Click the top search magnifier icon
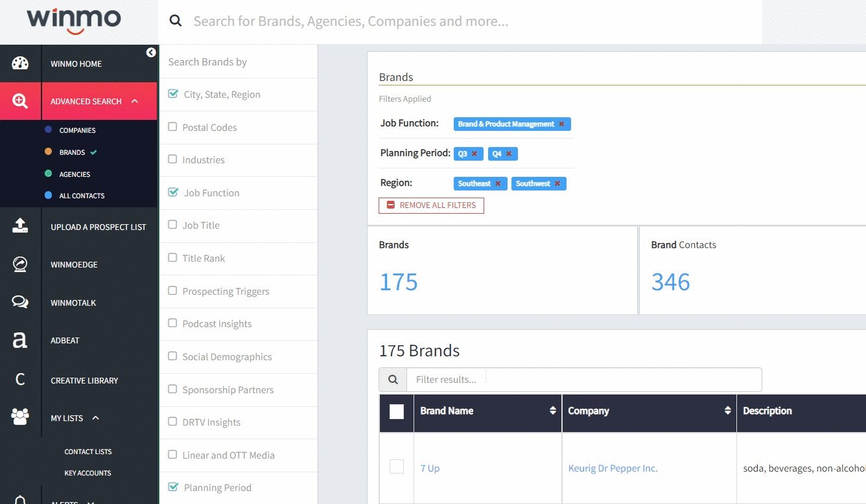Screen dimensions: 866x504 pos(176,21)
